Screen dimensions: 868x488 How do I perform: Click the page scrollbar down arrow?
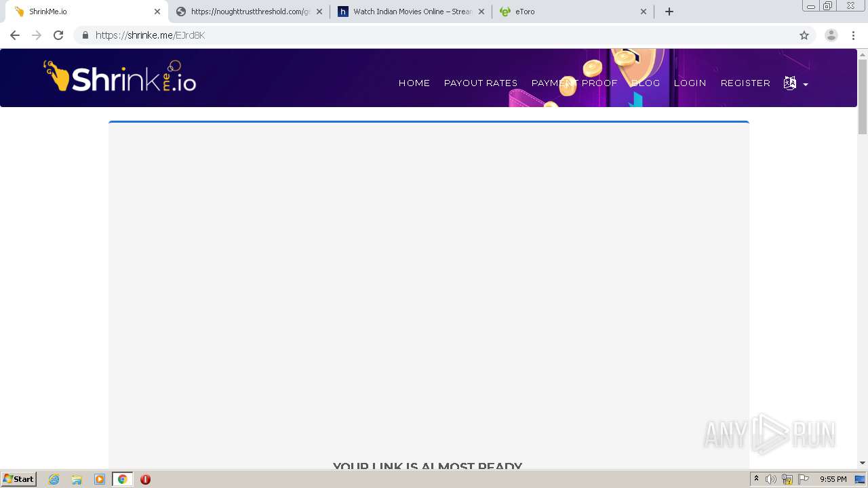pos(863,463)
